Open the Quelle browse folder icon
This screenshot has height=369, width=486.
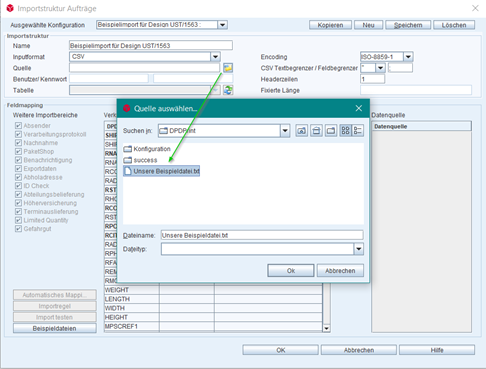(228, 68)
